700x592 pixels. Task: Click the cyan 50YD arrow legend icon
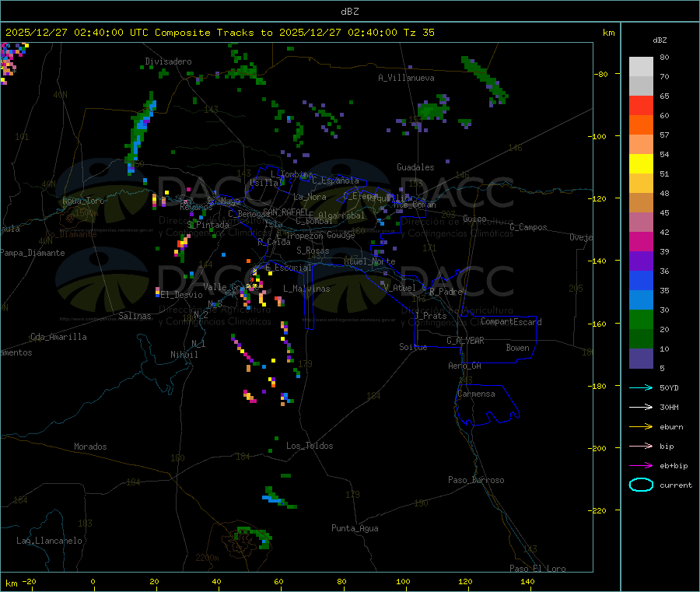pyautogui.click(x=641, y=387)
